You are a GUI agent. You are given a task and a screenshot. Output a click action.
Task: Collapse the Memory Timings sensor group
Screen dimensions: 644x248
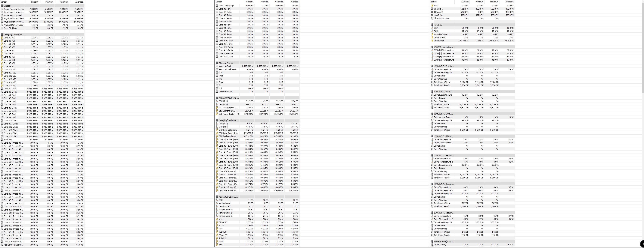226,63
